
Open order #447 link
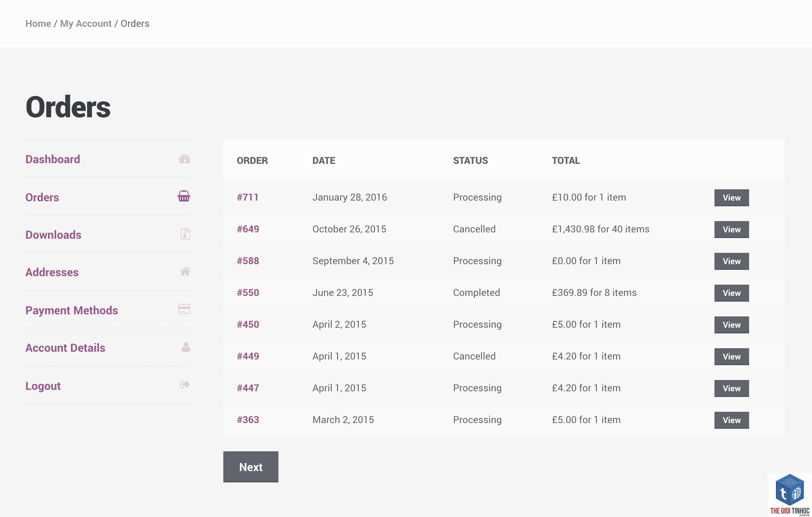(x=248, y=388)
